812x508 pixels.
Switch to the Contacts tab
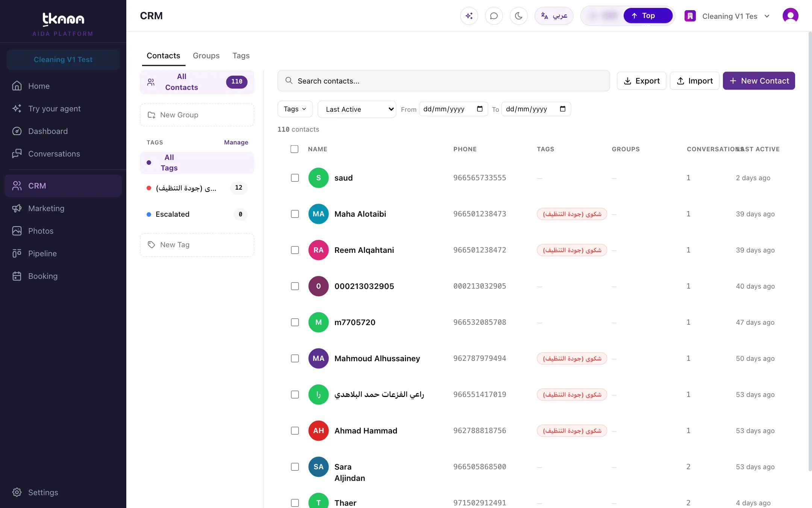(163, 56)
